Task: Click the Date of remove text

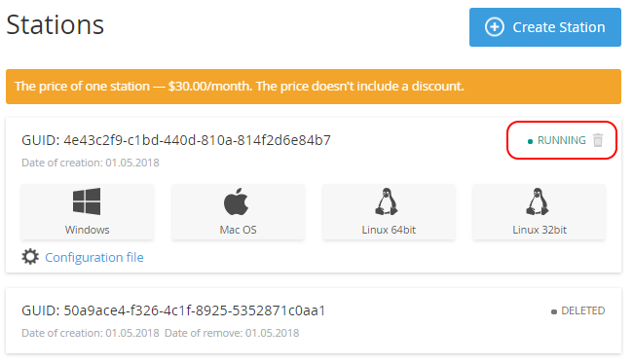Action: coord(232,333)
